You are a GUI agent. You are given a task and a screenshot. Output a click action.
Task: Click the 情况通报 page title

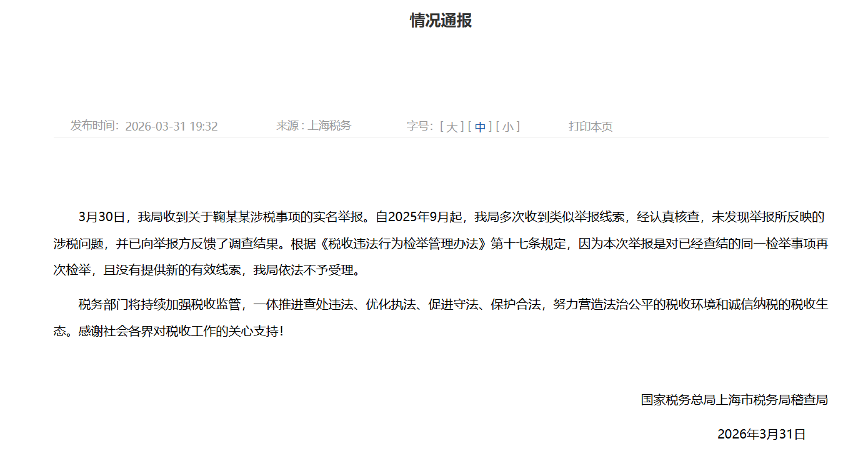(x=441, y=21)
